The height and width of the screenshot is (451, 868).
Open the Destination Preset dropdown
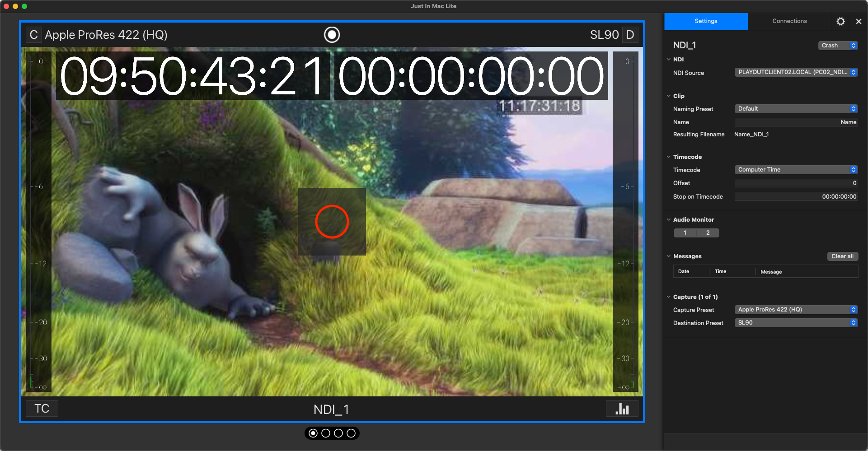click(x=796, y=323)
